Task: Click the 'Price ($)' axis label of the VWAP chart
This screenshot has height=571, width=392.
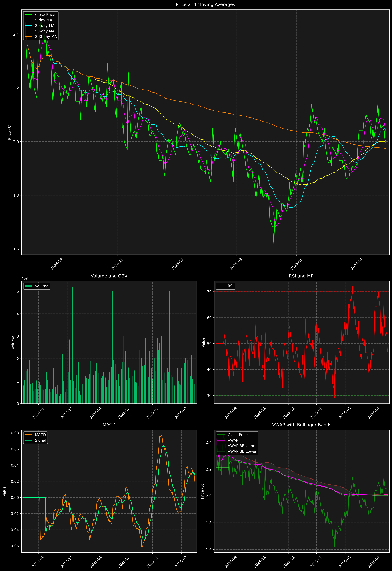Action: pos(202,491)
